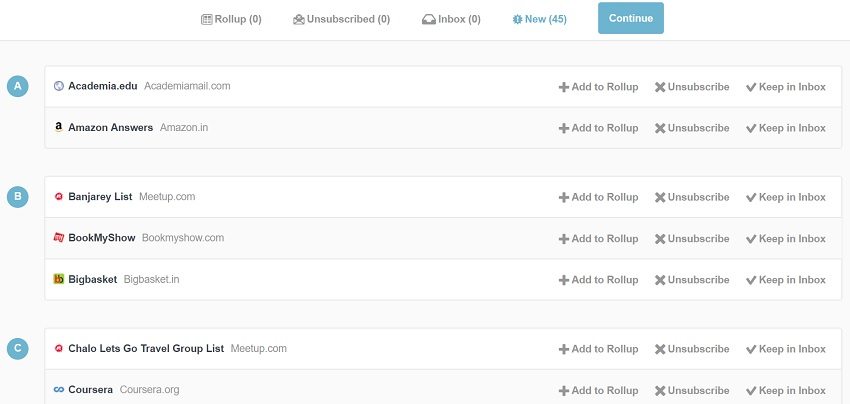Viewport: 850px width, 404px height.
Task: Keep Amazon Answers in Inbox
Action: pyautogui.click(x=786, y=128)
